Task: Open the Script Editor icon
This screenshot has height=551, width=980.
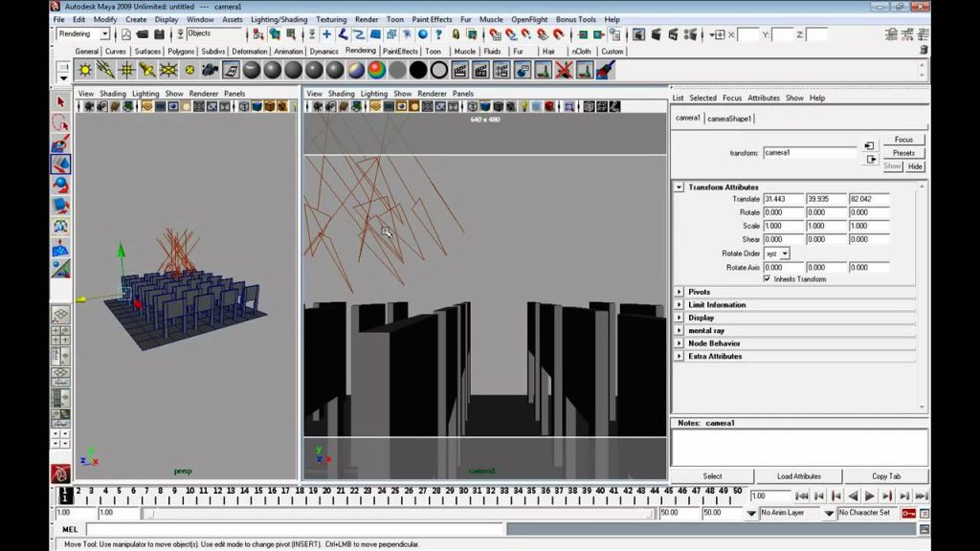Action: pyautogui.click(x=924, y=529)
